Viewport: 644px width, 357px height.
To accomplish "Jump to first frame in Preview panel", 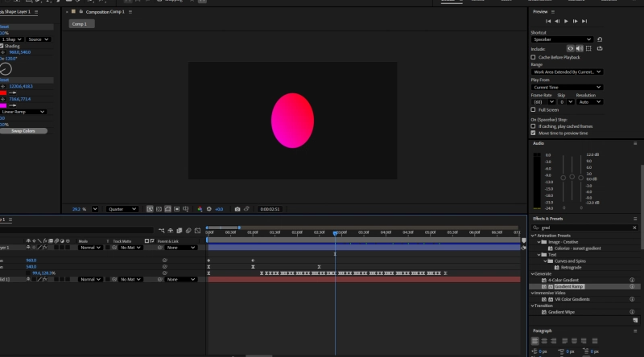I will coord(547,21).
